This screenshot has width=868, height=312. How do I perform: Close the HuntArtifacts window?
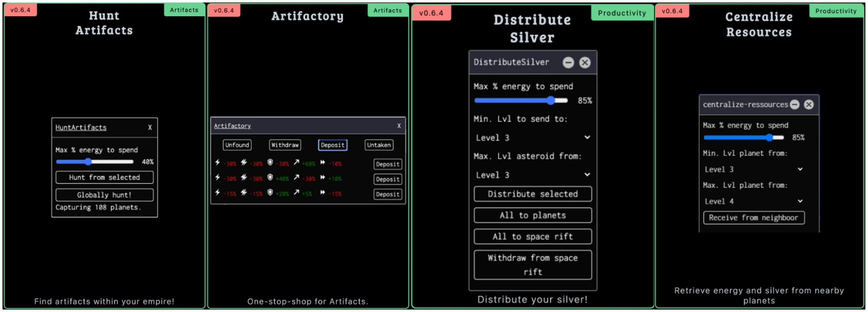pos(150,127)
